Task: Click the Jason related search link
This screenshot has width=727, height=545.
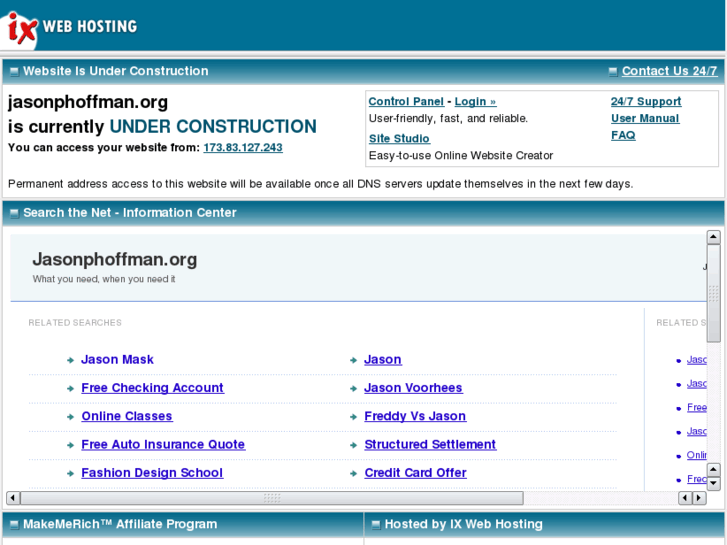Action: click(x=383, y=359)
